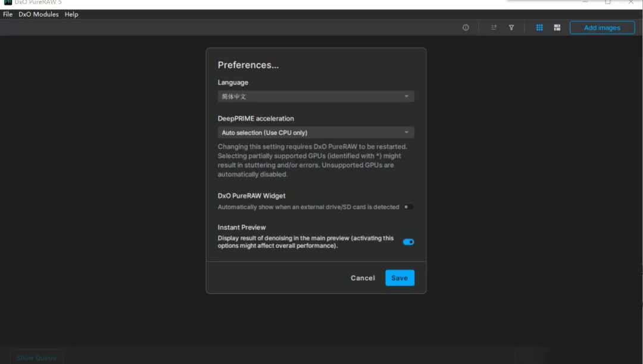Click the funnel filter icon
The width and height of the screenshot is (643, 364).
point(511,27)
